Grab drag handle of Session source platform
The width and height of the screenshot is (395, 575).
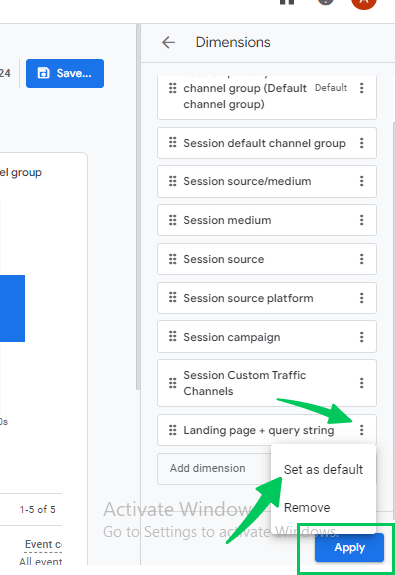point(172,297)
